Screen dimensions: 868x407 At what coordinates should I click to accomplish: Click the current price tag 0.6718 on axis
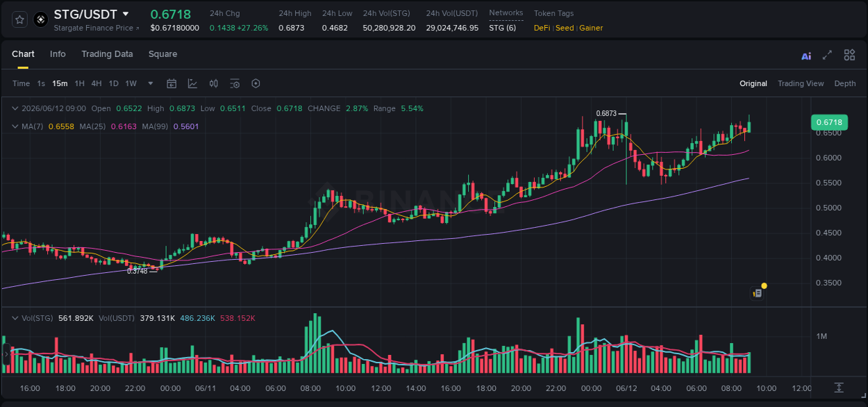tap(829, 122)
